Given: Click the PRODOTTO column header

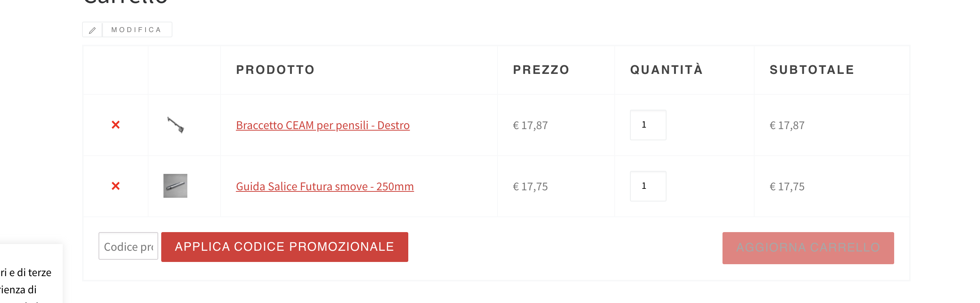Looking at the screenshot, I should pyautogui.click(x=276, y=70).
